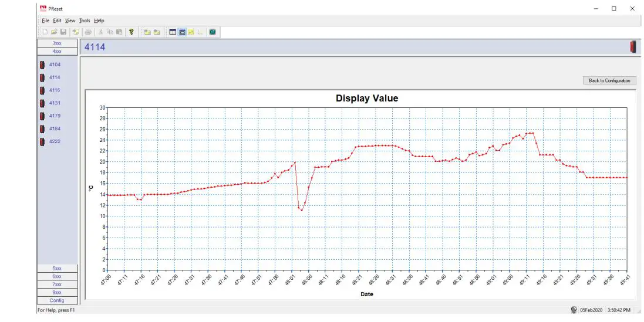The width and height of the screenshot is (644, 322).
Task: Expand the 7xxx device group
Action: point(57,284)
